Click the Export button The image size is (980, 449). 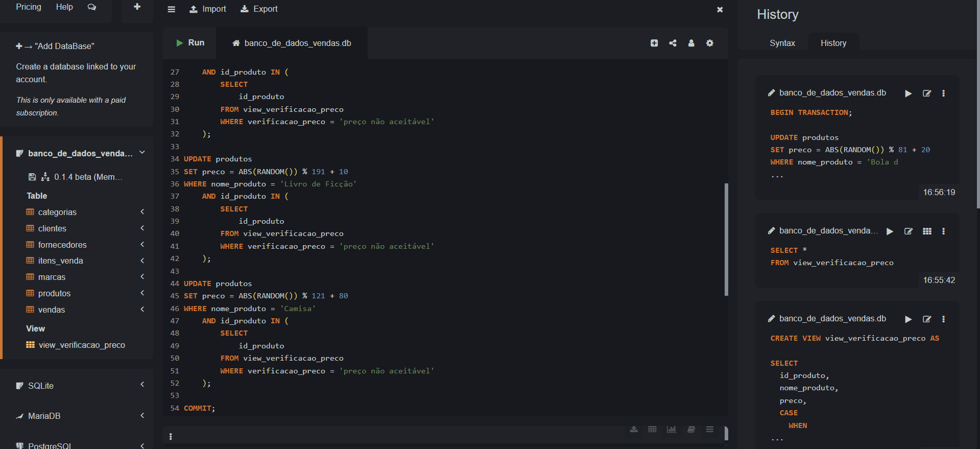tap(259, 9)
